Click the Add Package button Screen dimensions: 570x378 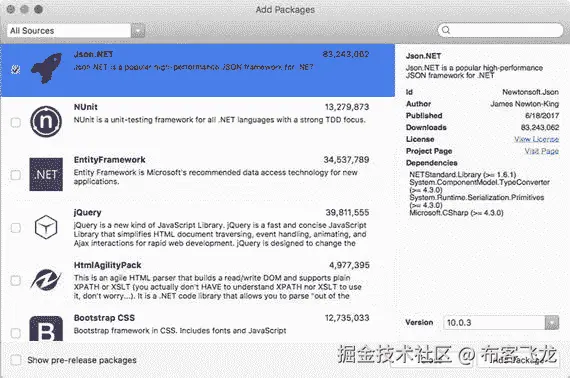tap(518, 360)
